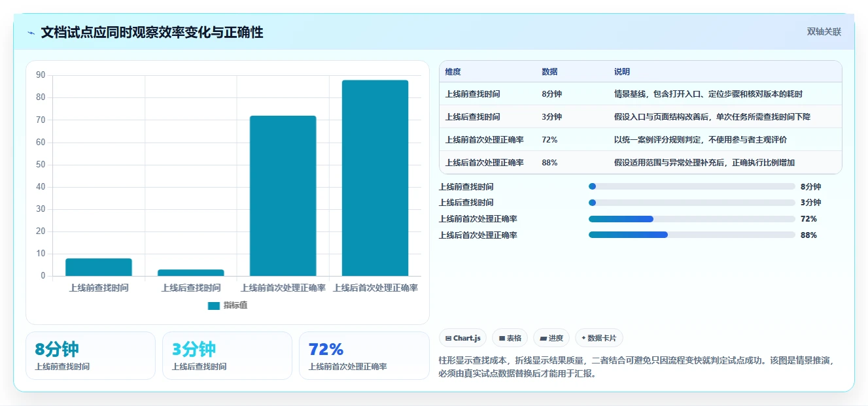Screen dimensions: 868x406
Task: Click the 数据 column header
Action: pyautogui.click(x=549, y=72)
